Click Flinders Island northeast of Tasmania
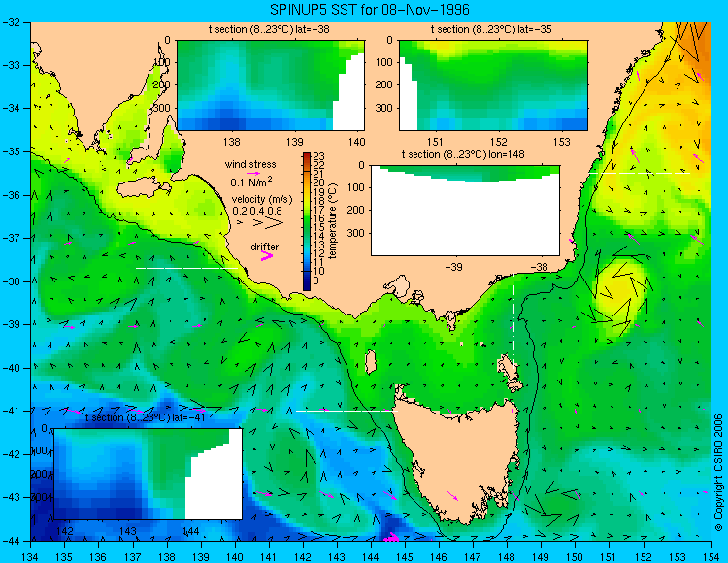 coord(509,369)
